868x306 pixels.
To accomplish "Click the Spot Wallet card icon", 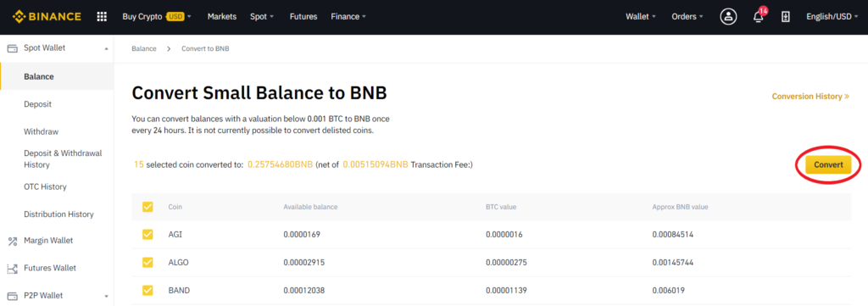I will pyautogui.click(x=12, y=48).
